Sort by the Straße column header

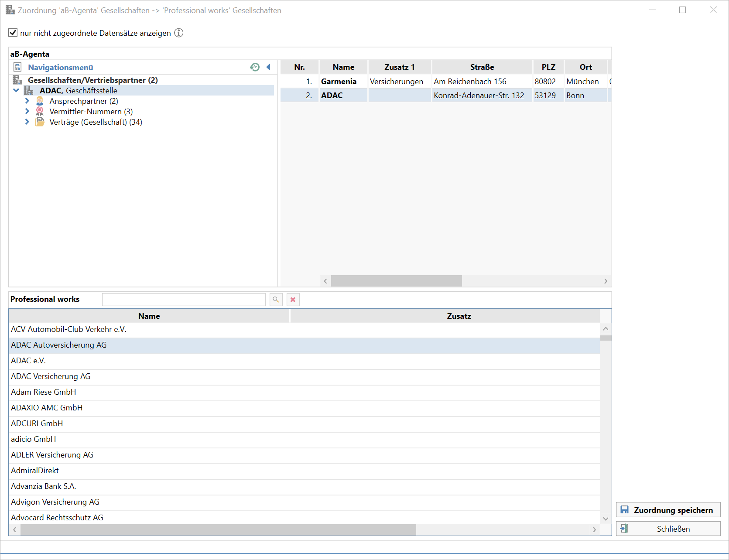pos(482,67)
